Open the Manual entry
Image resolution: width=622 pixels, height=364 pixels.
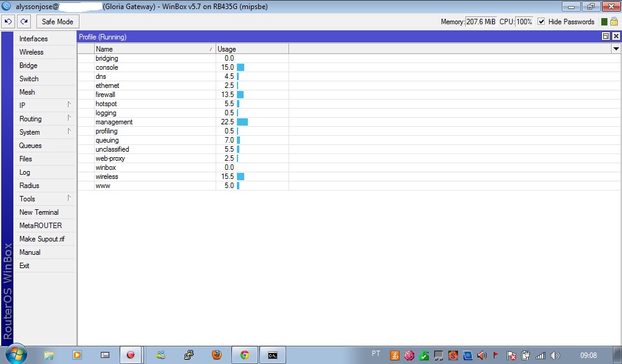point(44,252)
